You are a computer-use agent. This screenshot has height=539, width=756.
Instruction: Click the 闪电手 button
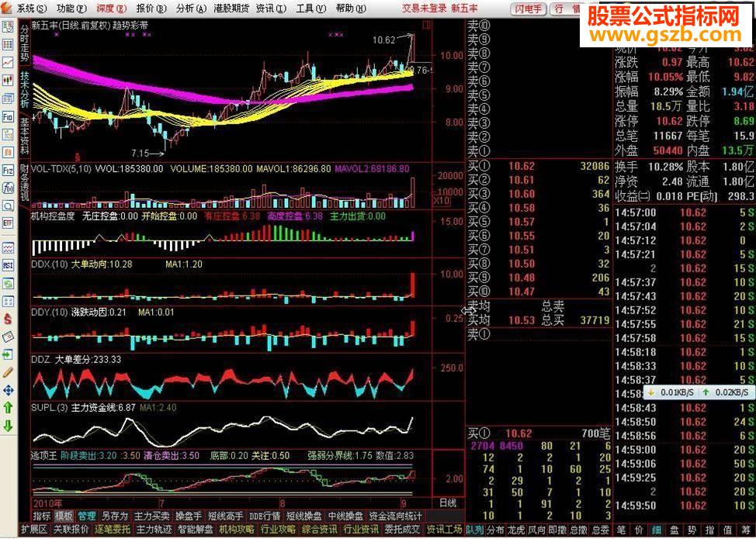click(529, 9)
